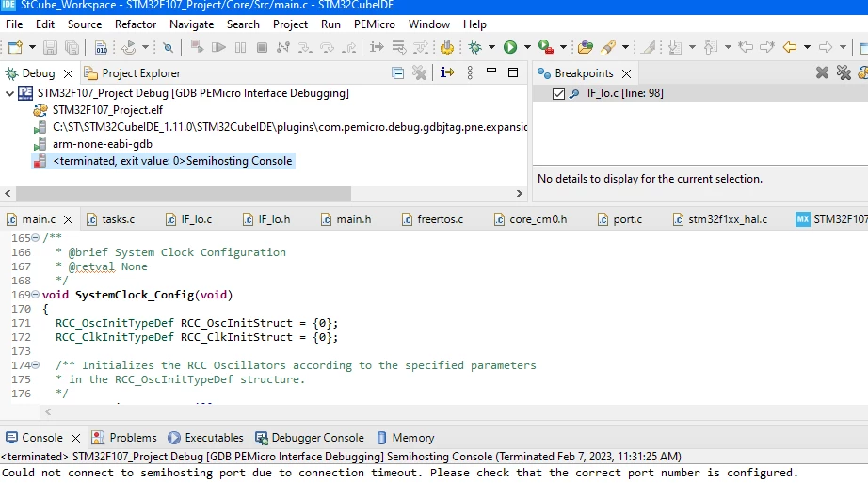Open the External Tools dropdown arrow
The width and height of the screenshot is (868, 499).
[x=563, y=48]
